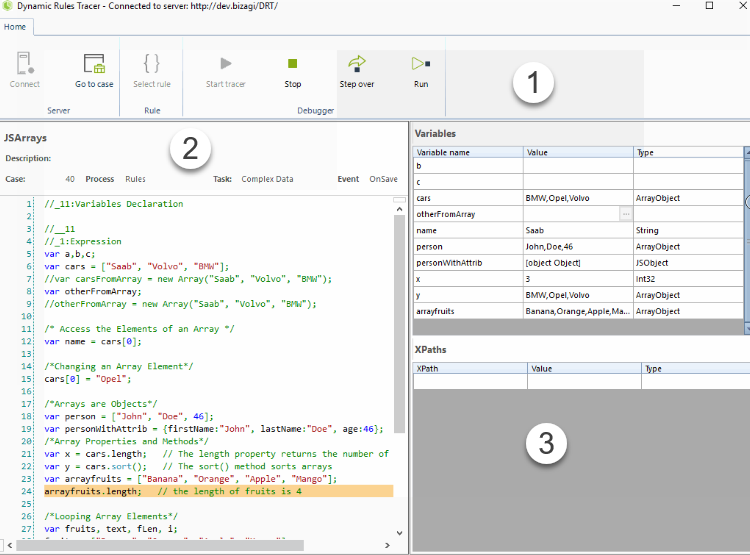Select the 'person' variable row

[578, 246]
